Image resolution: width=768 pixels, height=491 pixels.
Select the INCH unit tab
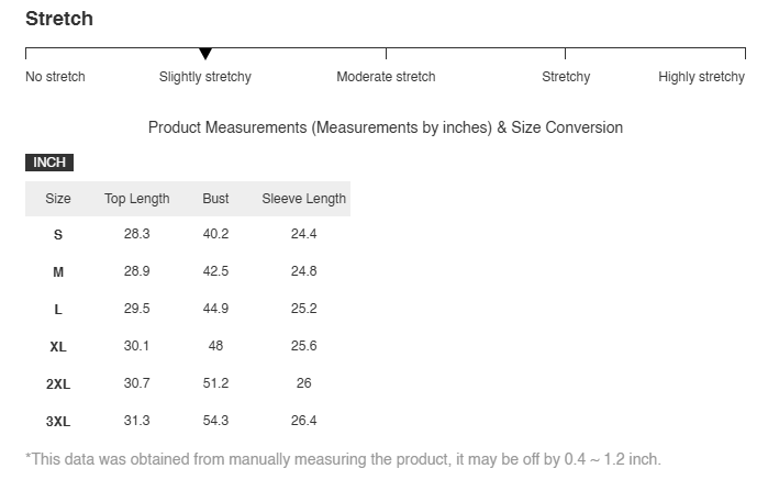(x=49, y=163)
